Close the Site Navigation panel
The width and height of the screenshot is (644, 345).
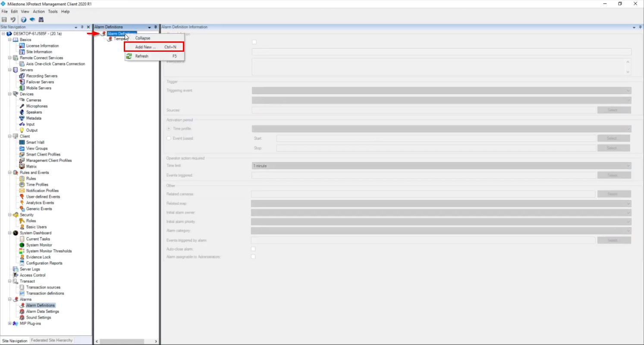(x=88, y=27)
